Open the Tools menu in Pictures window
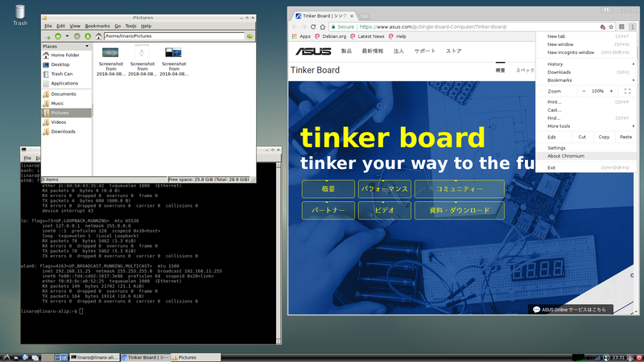644x362 pixels. coord(130,26)
